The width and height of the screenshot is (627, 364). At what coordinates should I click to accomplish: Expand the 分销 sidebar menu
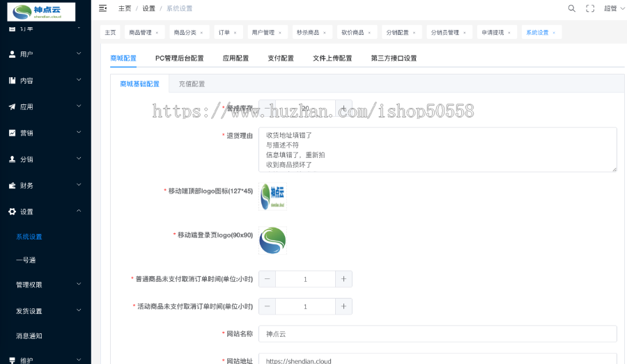tap(79, 158)
